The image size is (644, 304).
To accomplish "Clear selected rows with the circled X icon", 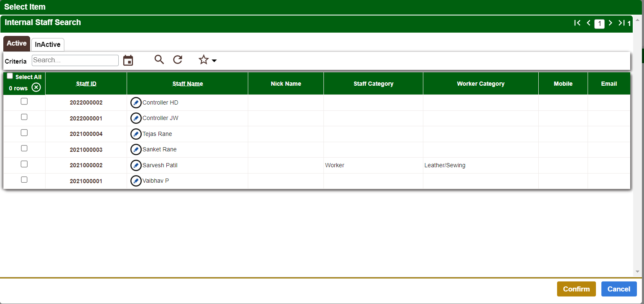I will (x=37, y=88).
